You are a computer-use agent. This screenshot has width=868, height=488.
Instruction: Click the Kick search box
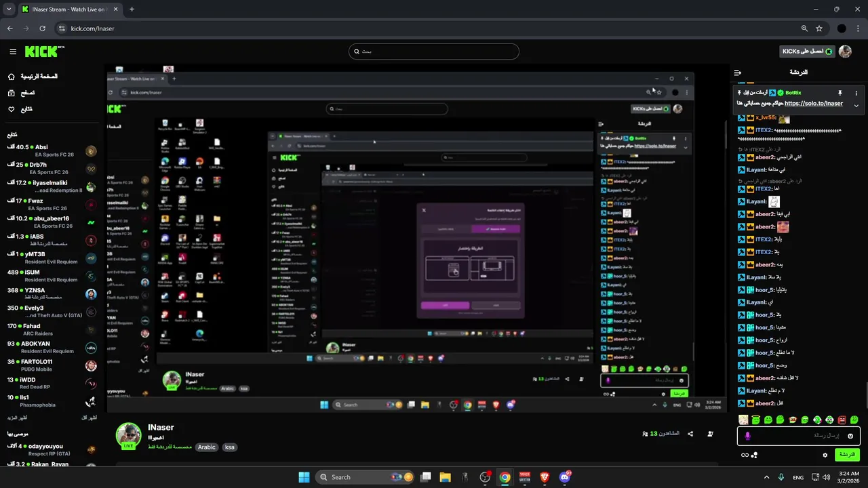click(x=434, y=52)
